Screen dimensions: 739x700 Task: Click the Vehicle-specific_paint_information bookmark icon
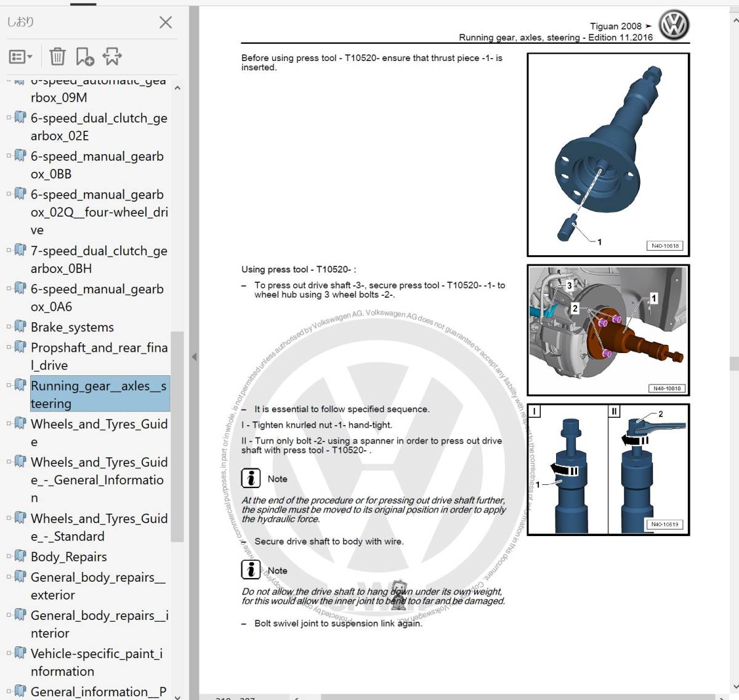[x=20, y=652]
